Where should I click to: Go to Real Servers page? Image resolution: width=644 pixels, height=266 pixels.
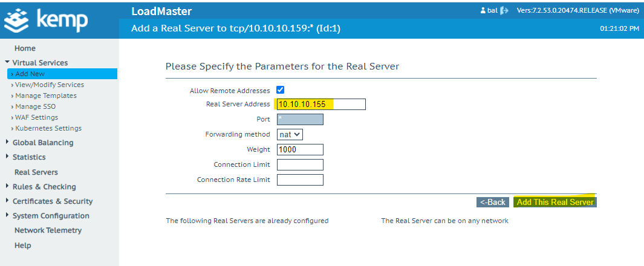(x=36, y=172)
